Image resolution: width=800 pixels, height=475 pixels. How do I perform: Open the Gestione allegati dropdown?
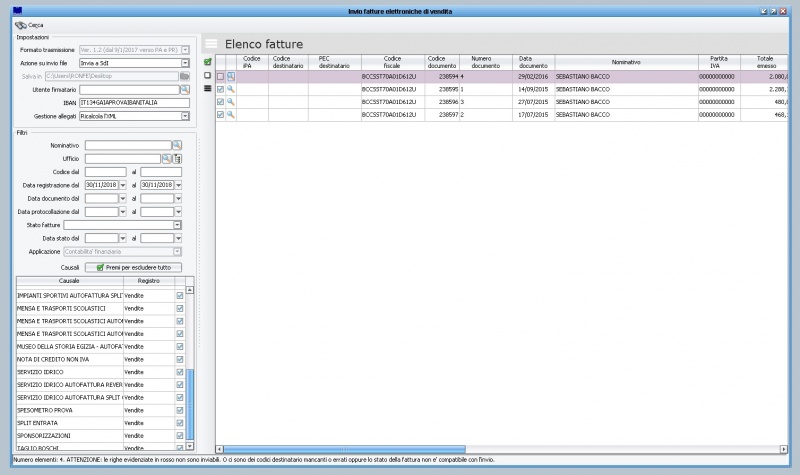(x=185, y=116)
